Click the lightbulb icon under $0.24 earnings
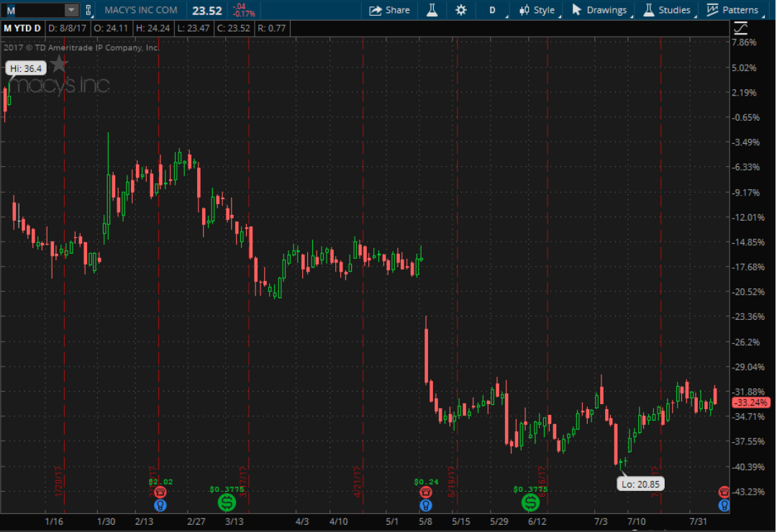 click(x=426, y=505)
